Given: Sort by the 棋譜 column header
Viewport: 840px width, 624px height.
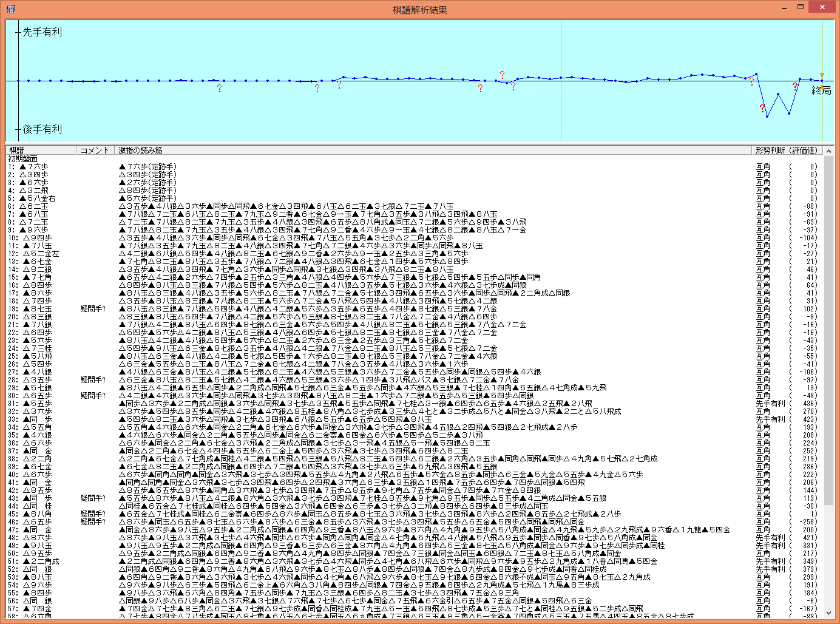Looking at the screenshot, I should [x=40, y=150].
